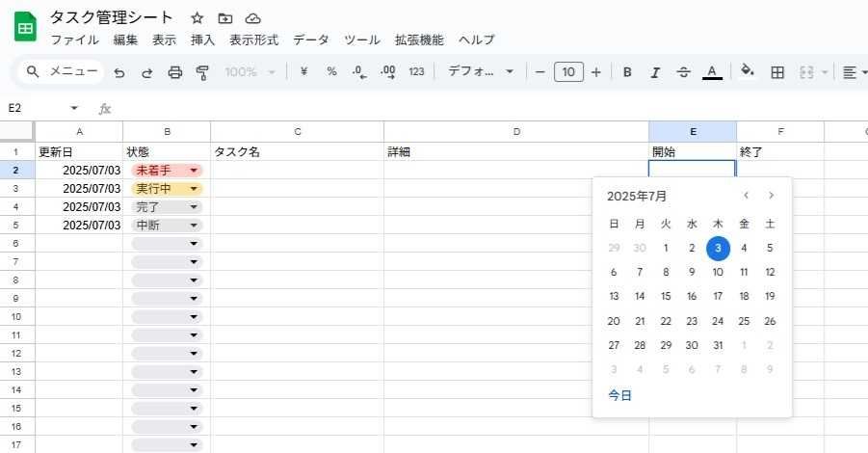
Task: Apply yen currency format
Action: 303,71
